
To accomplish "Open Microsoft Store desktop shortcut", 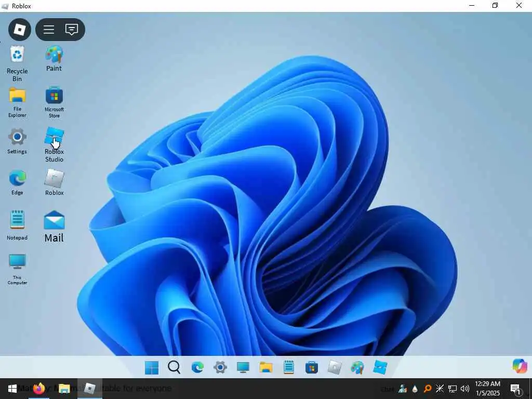I will [54, 102].
